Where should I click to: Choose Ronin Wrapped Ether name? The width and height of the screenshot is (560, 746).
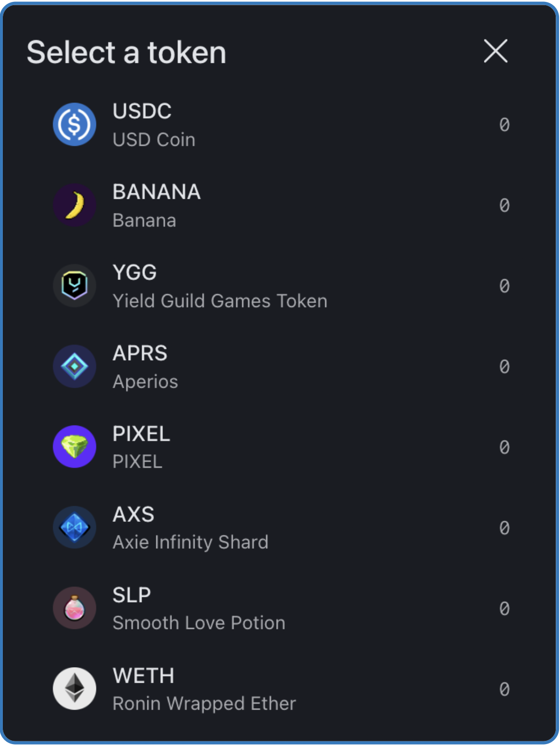pos(204,704)
